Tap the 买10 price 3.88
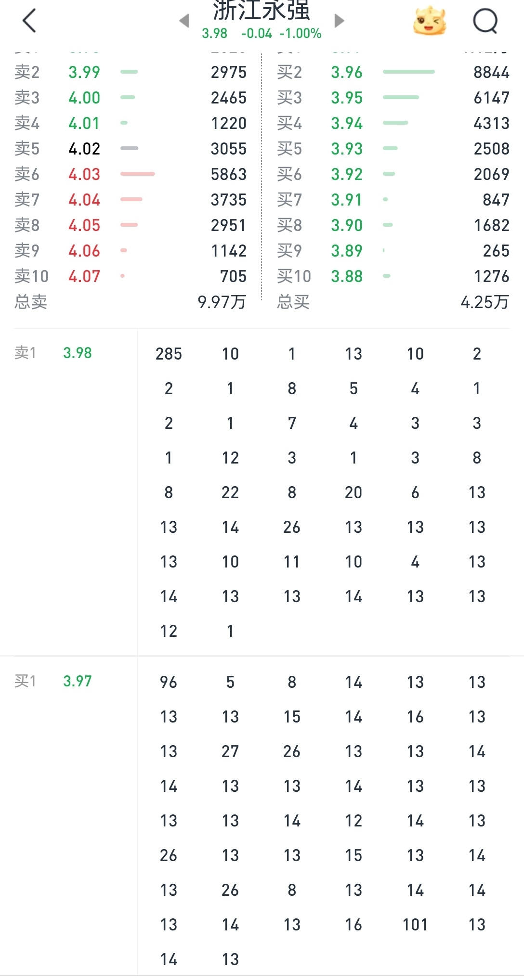Image resolution: width=524 pixels, height=980 pixels. point(346,276)
